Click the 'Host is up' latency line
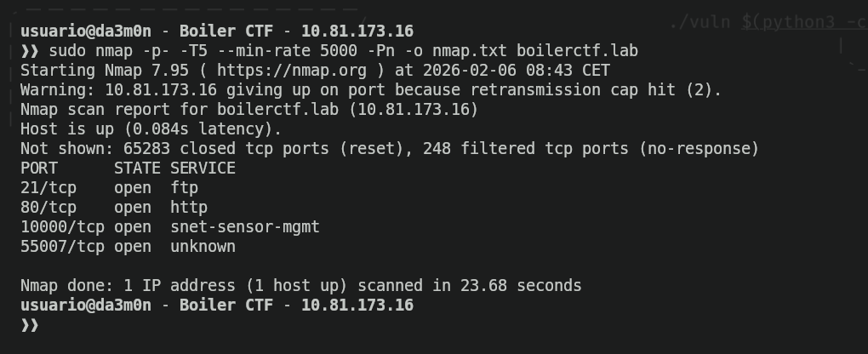 (151, 129)
